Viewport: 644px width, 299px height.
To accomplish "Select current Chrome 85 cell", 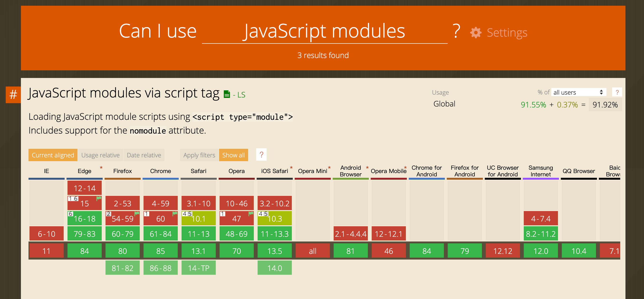I will coord(160,251).
